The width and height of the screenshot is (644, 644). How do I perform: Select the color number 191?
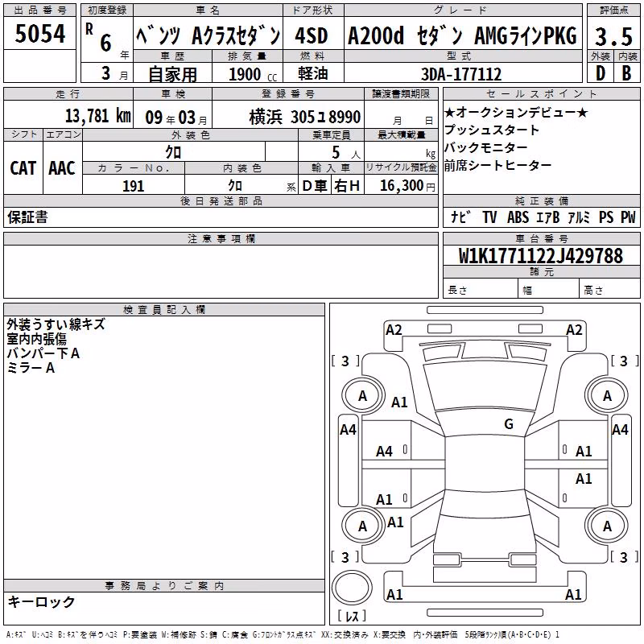(x=133, y=186)
